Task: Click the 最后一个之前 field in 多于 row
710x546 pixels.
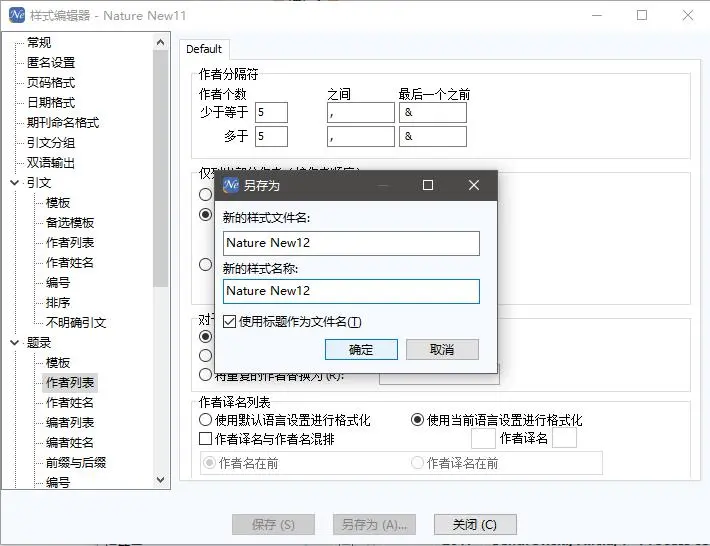Action: pos(432,136)
